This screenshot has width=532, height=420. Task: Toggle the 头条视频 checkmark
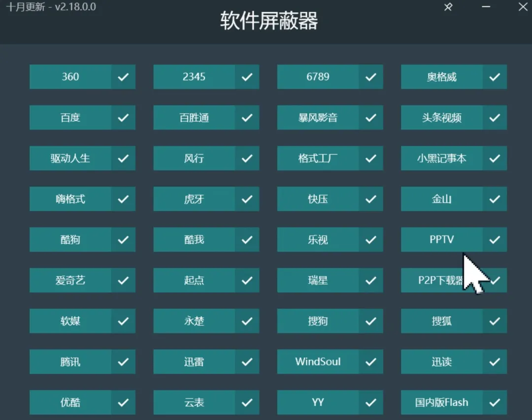pos(495,118)
